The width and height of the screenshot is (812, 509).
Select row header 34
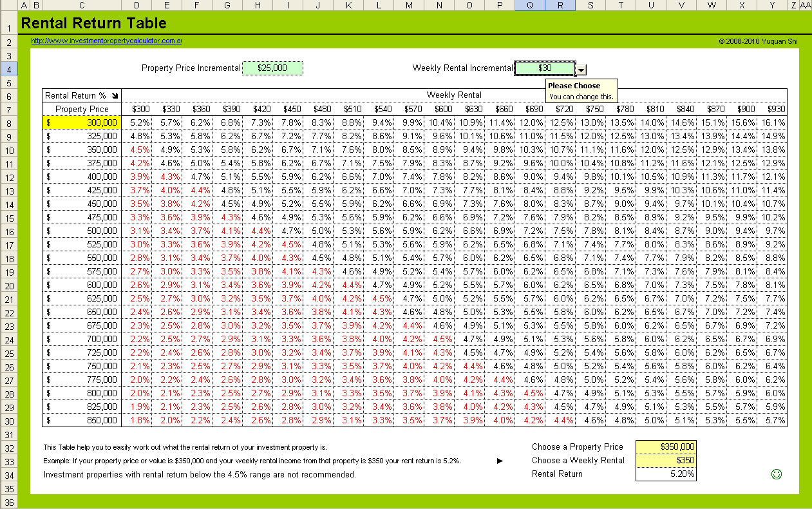point(10,474)
